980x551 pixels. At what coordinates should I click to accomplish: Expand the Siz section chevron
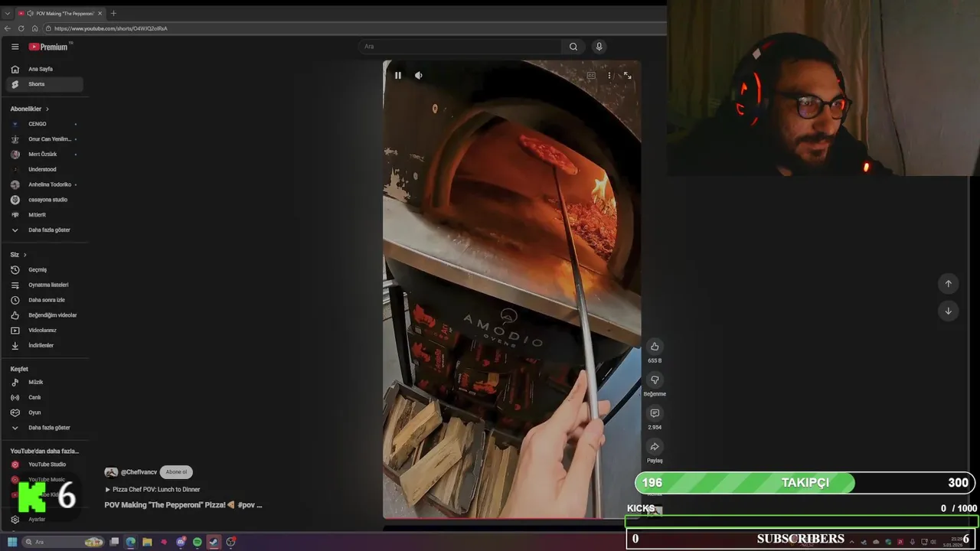pos(24,255)
